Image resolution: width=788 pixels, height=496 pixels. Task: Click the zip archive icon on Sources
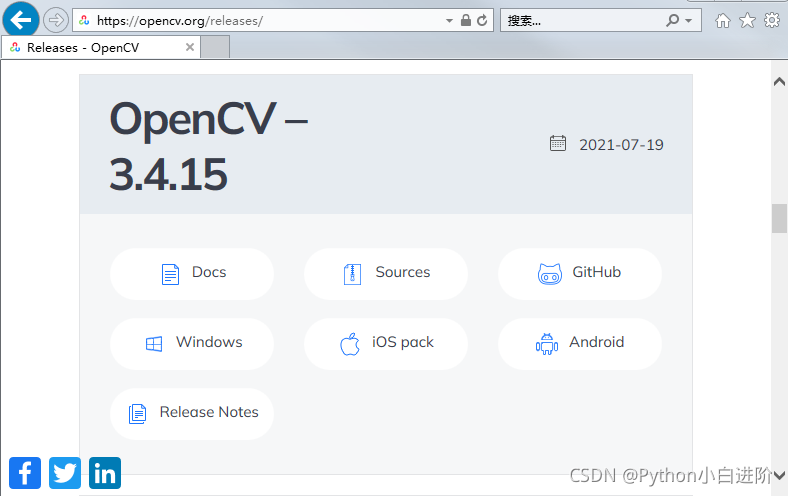[352, 274]
